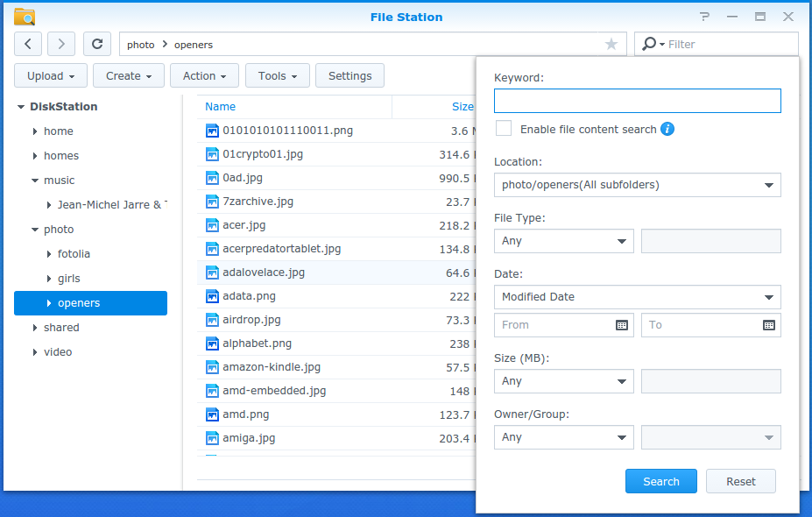Click image icon of 01crypto01.jpg
The height and width of the screenshot is (517, 812).
(212, 154)
